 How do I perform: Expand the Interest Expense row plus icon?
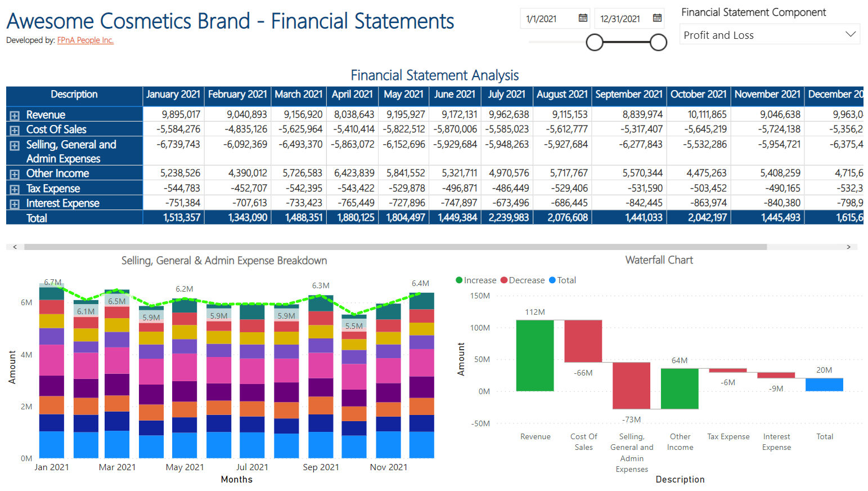(15, 204)
